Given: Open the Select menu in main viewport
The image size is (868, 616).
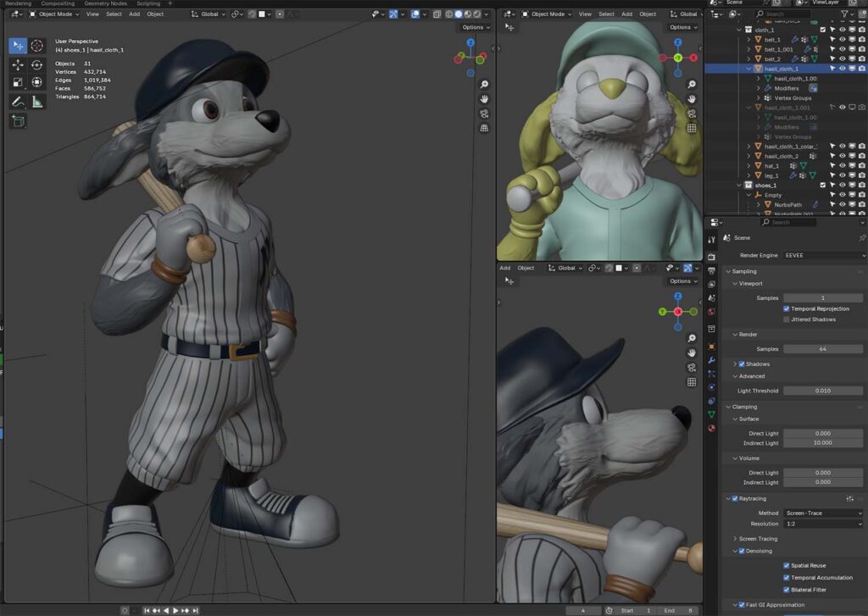Looking at the screenshot, I should coord(114,14).
